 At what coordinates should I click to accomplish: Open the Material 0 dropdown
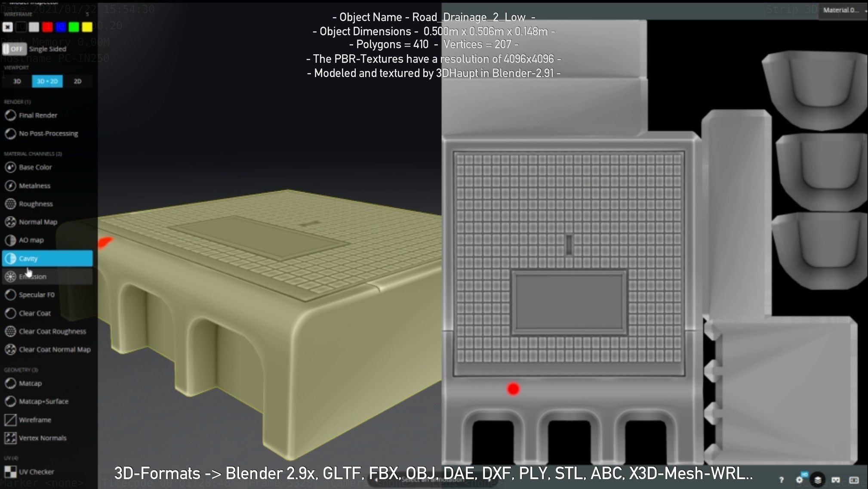point(843,10)
